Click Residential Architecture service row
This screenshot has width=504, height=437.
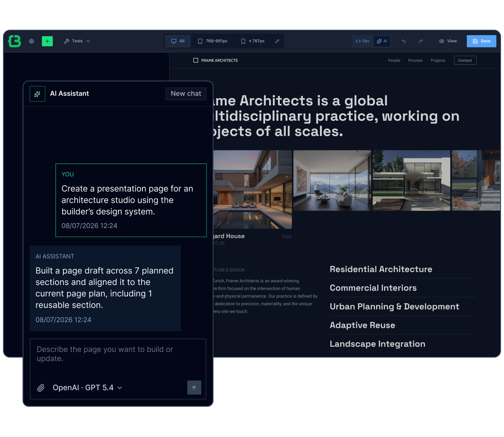[403, 269]
